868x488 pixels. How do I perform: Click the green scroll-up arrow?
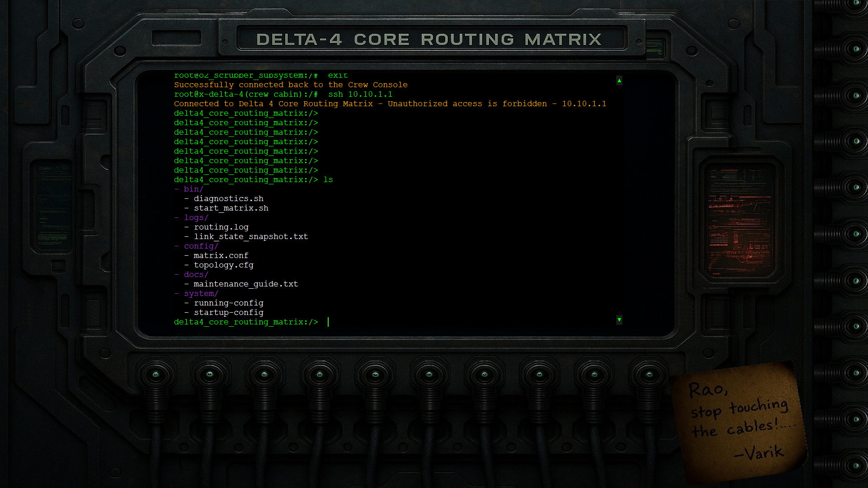point(619,80)
